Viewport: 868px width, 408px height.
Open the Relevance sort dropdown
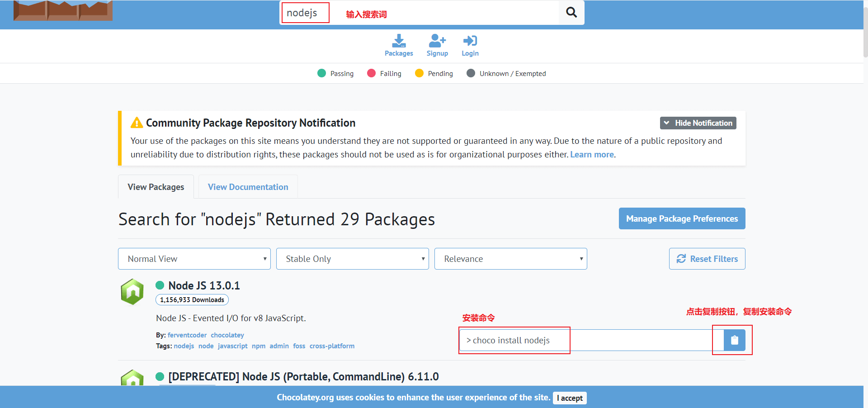coord(511,259)
